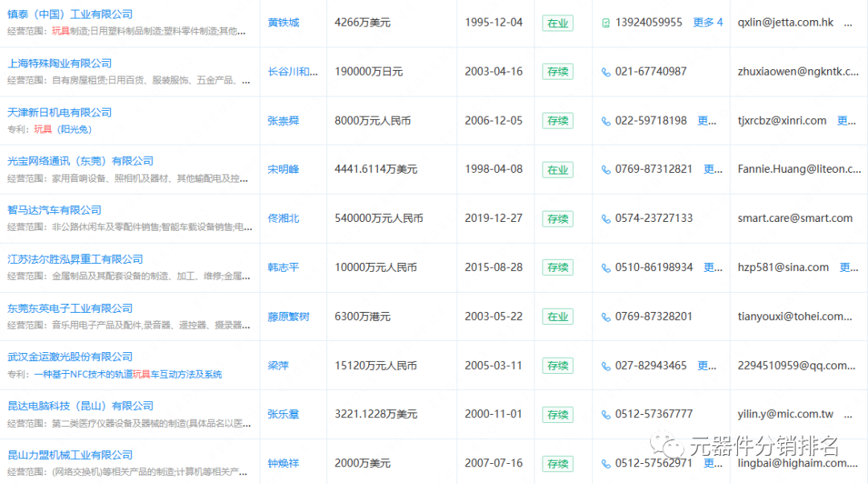Click the phone icon beside 027-82943465

606,366
